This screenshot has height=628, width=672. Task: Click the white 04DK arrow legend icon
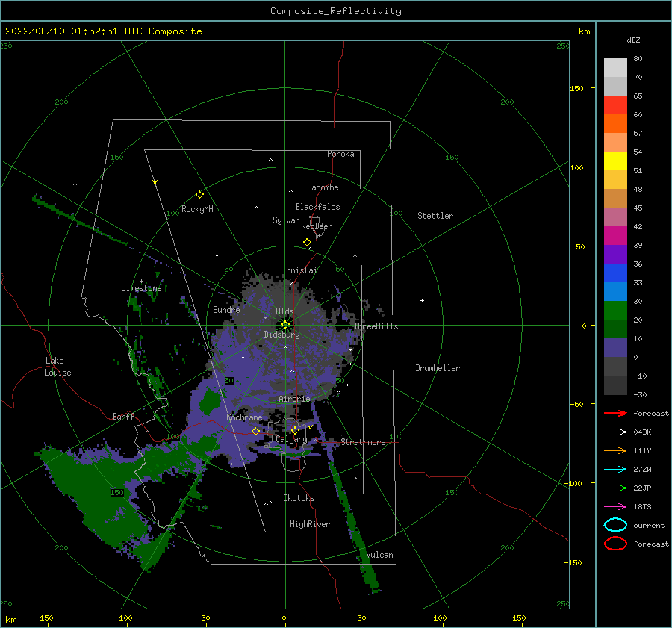pos(615,432)
